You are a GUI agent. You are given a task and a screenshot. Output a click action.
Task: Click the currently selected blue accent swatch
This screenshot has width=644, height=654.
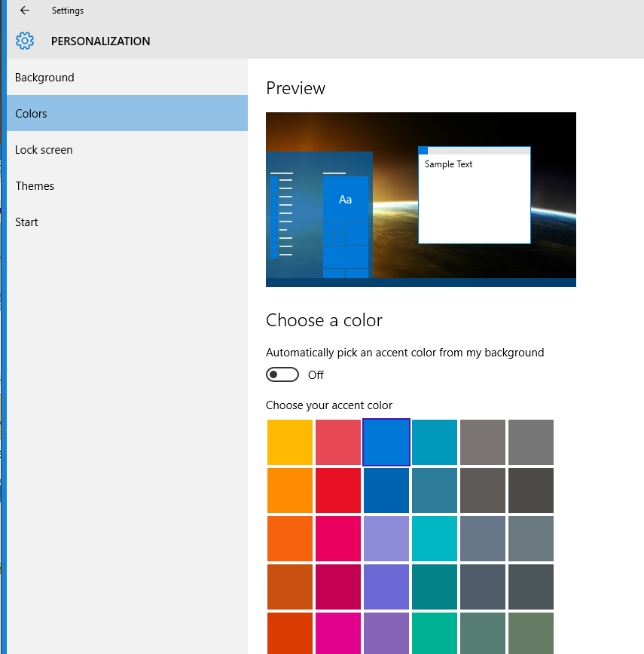point(386,442)
